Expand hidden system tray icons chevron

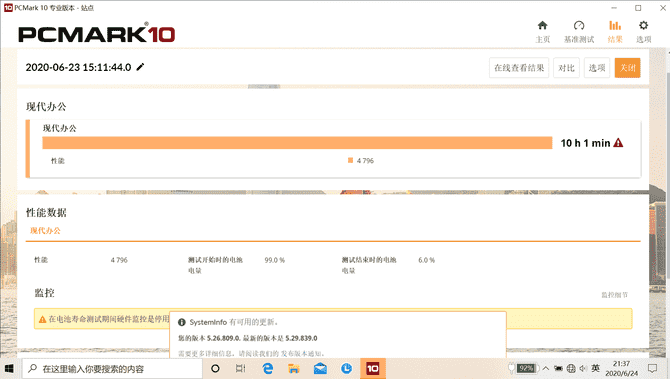pyautogui.click(x=546, y=368)
